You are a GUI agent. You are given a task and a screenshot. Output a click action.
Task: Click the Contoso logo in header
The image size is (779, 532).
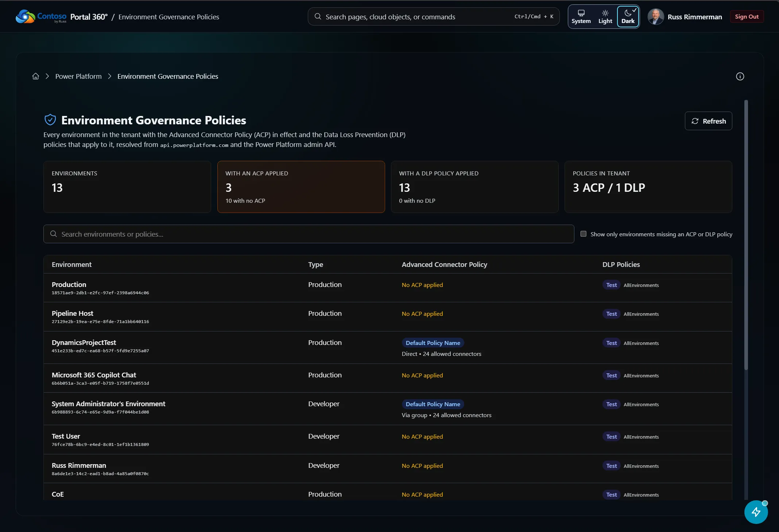[41, 17]
